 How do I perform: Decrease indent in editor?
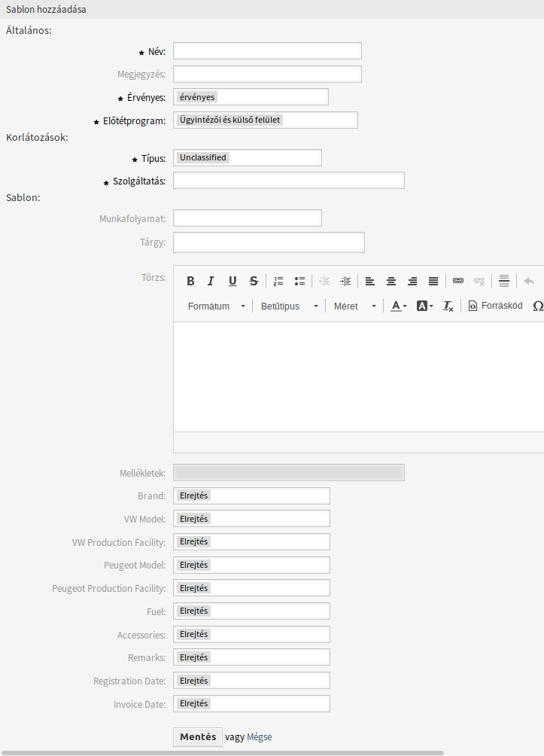pos(324,281)
